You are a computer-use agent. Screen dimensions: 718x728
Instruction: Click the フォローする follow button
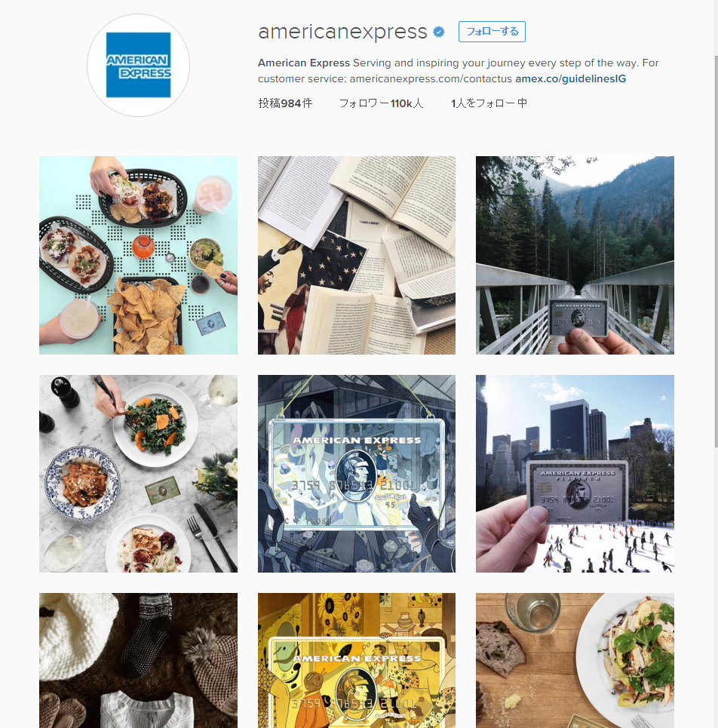click(492, 32)
